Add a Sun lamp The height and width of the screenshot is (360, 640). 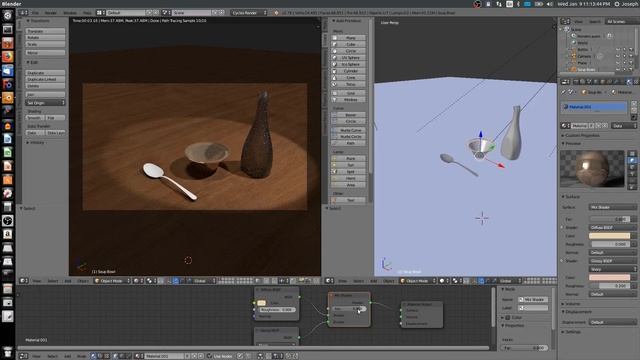[348, 165]
